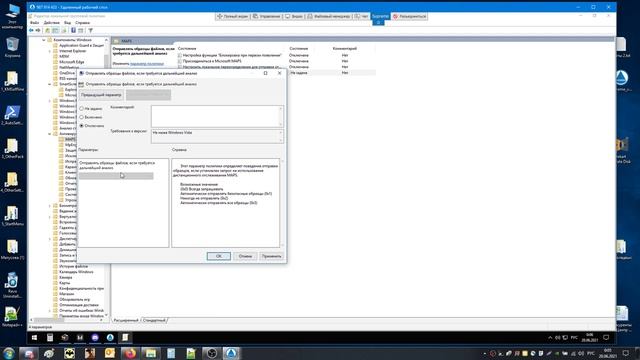The height and width of the screenshot is (360, 640).
Task: Click the Комментарий column header
Action: coord(344,49)
